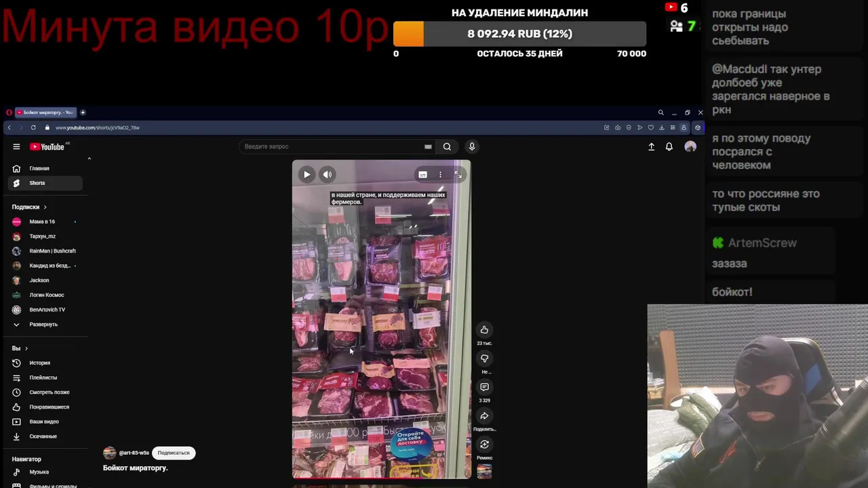Select the Бойкот мираторгу browser tab
Viewport: 868px width, 488px height.
[45, 113]
